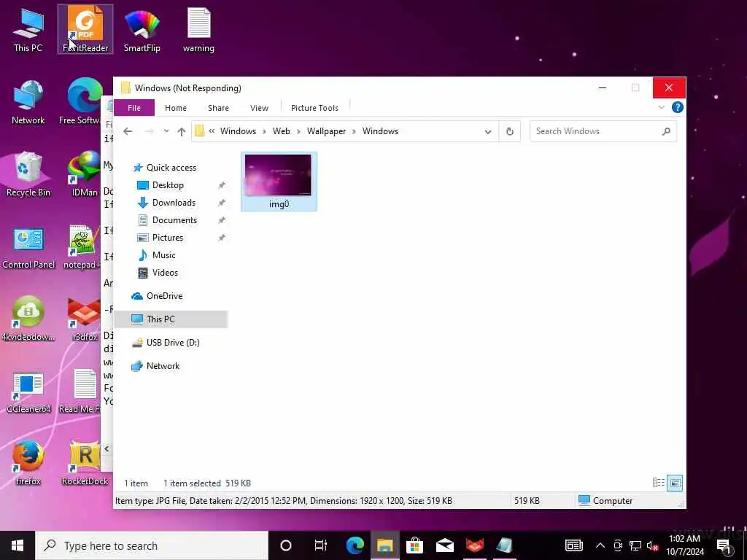This screenshot has width=747, height=560.
Task: Open the warning text file on desktop
Action: coord(198,29)
